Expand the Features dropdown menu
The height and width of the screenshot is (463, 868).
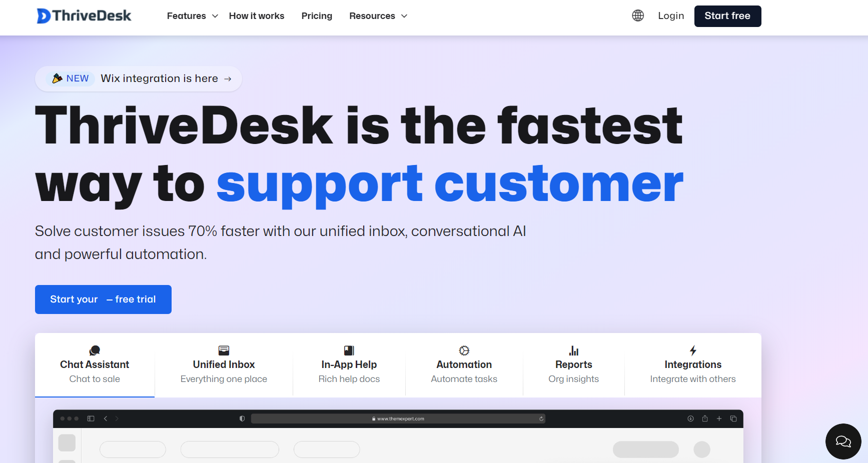[x=193, y=16]
